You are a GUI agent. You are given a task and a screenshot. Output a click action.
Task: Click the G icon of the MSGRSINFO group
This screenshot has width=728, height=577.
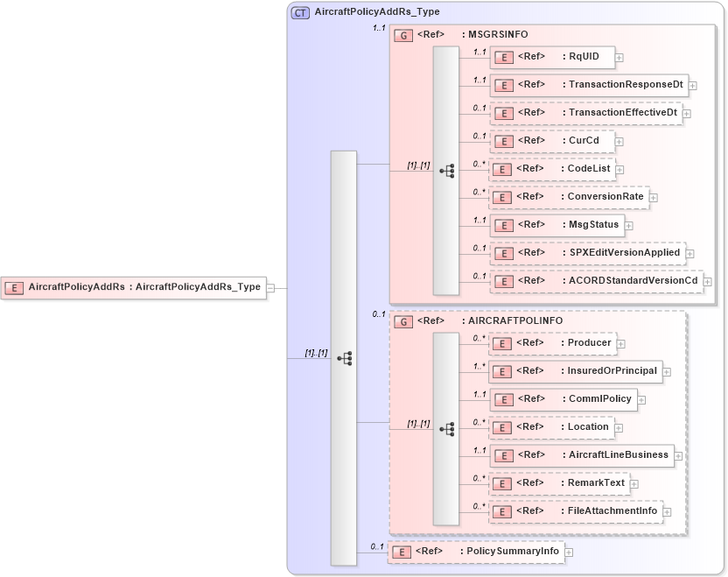403,35
